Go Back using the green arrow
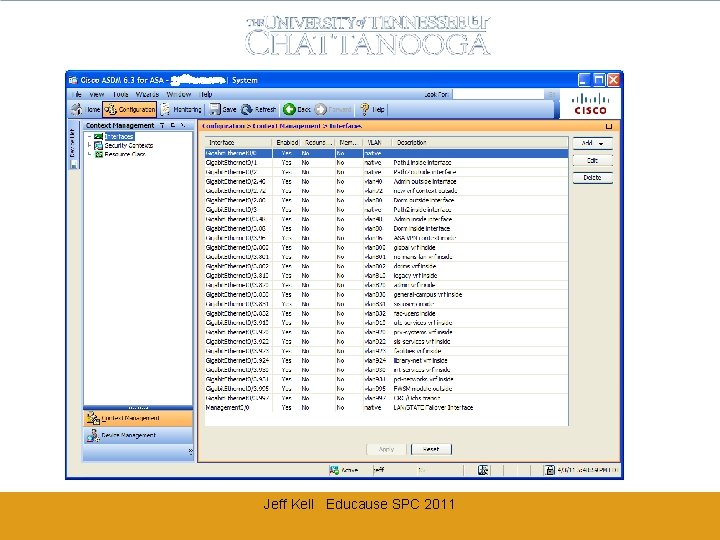Viewport: 720px width, 540px height. tap(289, 109)
